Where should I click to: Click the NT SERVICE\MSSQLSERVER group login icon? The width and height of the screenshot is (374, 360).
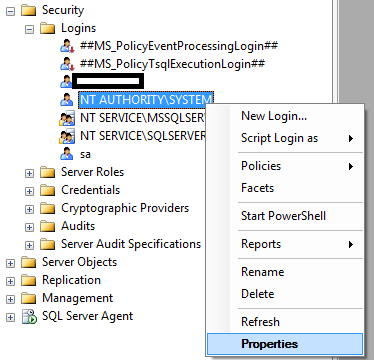click(67, 118)
